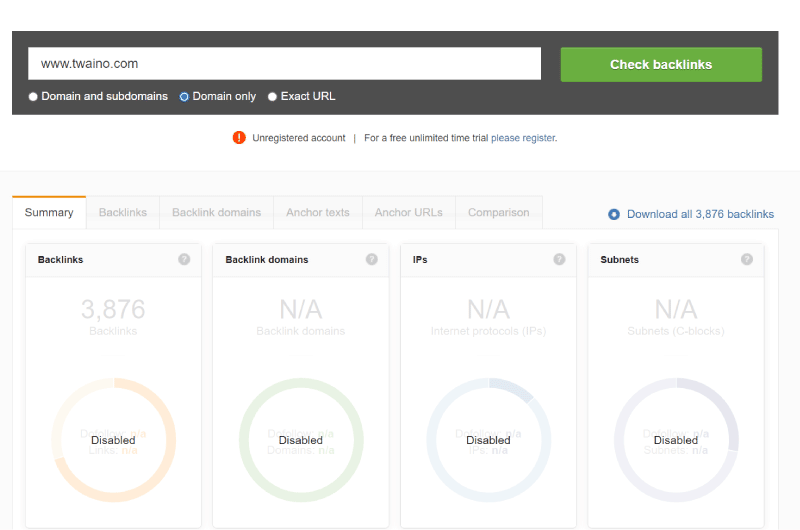Screen dimensions: 800x530
Task: Focus the www.twaino.com URL input field
Action: (285, 64)
